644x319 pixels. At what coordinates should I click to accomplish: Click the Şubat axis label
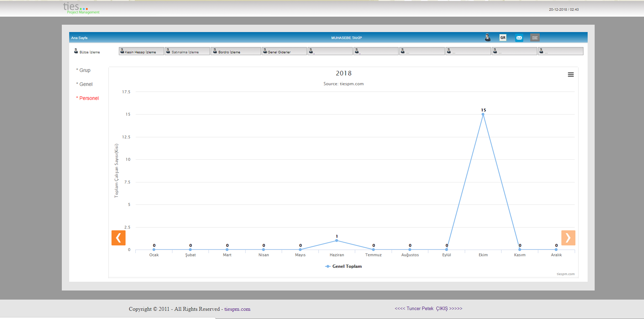(190, 255)
